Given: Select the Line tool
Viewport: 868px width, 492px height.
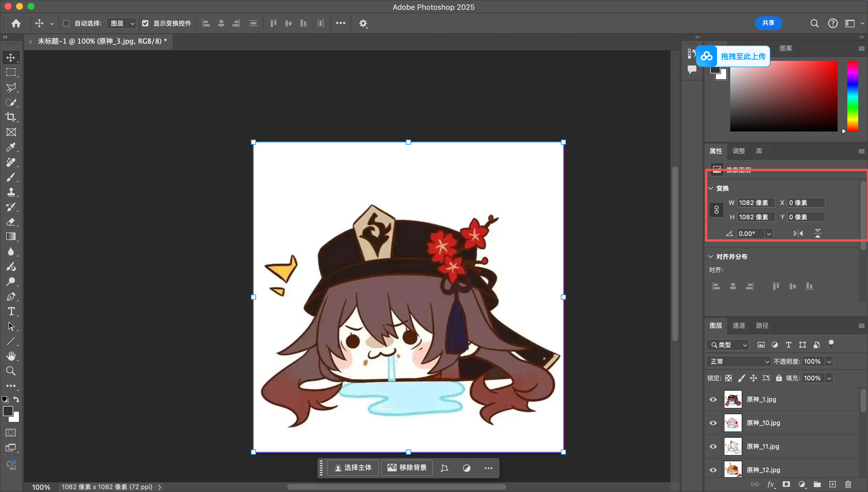Looking at the screenshot, I should click(x=11, y=341).
